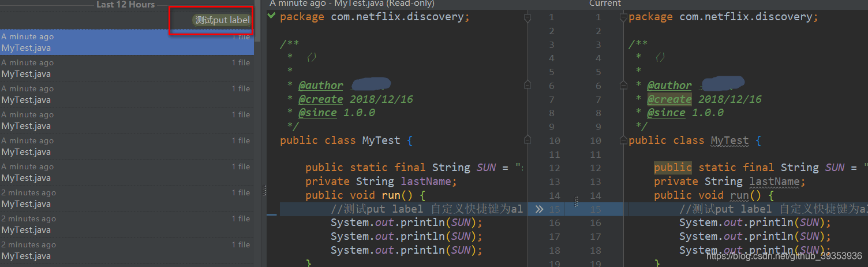
Task: Collapse the package line fold in the read-only pane
Action: [527, 18]
